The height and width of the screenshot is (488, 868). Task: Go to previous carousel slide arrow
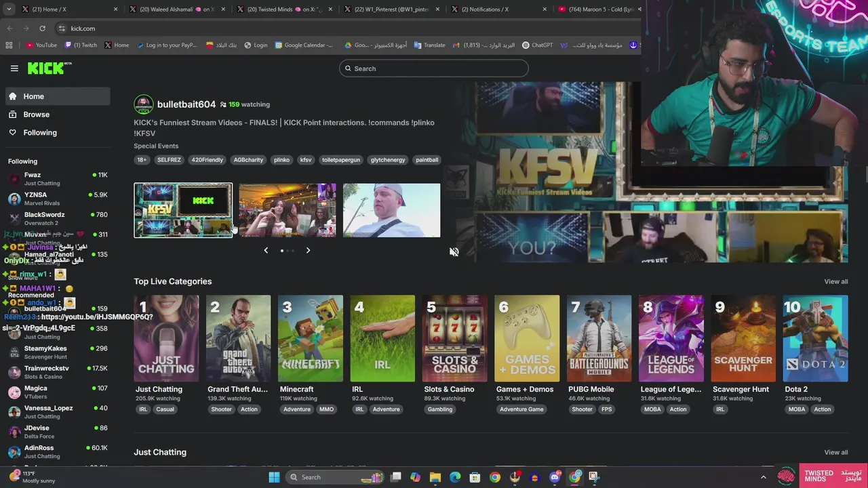[266, 251]
